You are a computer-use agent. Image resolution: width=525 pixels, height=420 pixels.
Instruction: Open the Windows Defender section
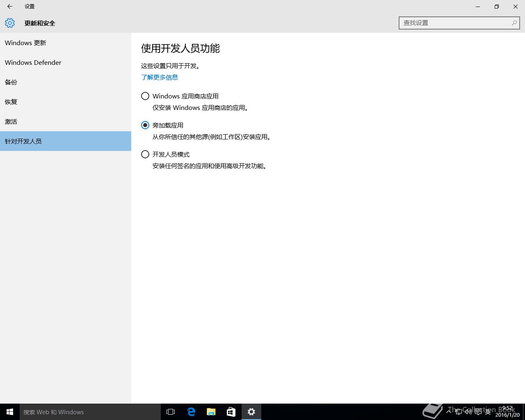[66, 62]
